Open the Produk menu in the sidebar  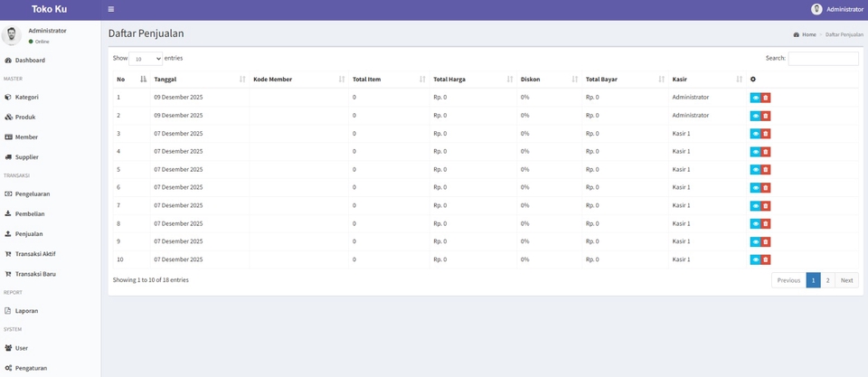25,117
